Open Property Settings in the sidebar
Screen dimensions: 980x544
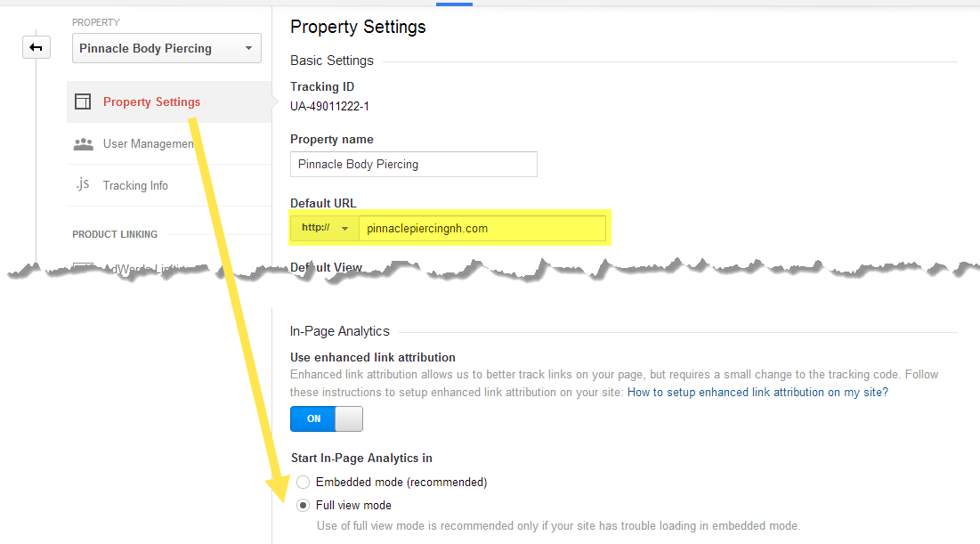[x=151, y=101]
